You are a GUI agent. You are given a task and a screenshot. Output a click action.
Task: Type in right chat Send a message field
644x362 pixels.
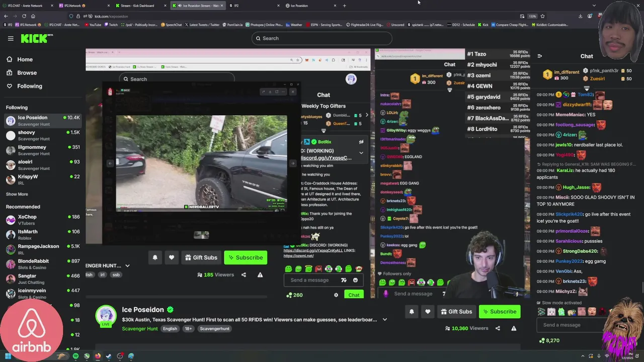pos(571,325)
